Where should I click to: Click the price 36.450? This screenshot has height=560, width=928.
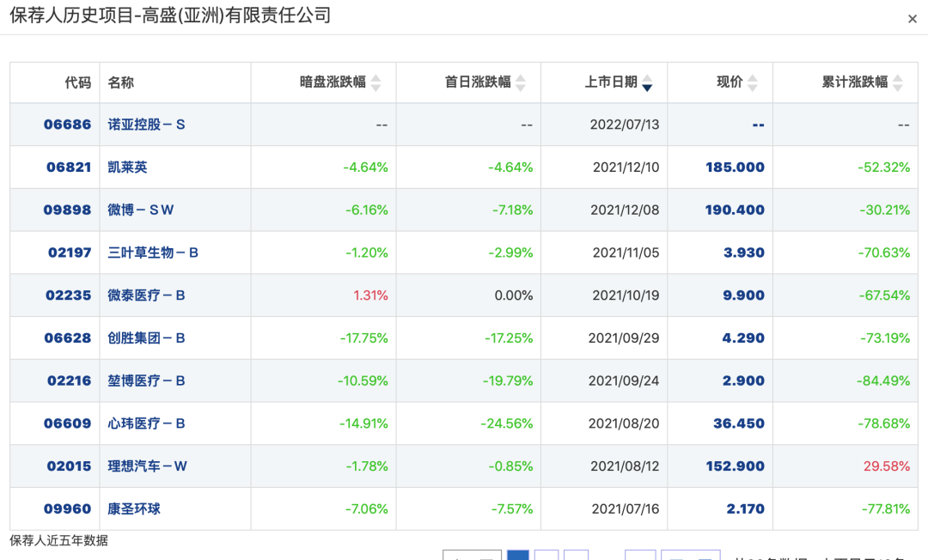pyautogui.click(x=739, y=423)
